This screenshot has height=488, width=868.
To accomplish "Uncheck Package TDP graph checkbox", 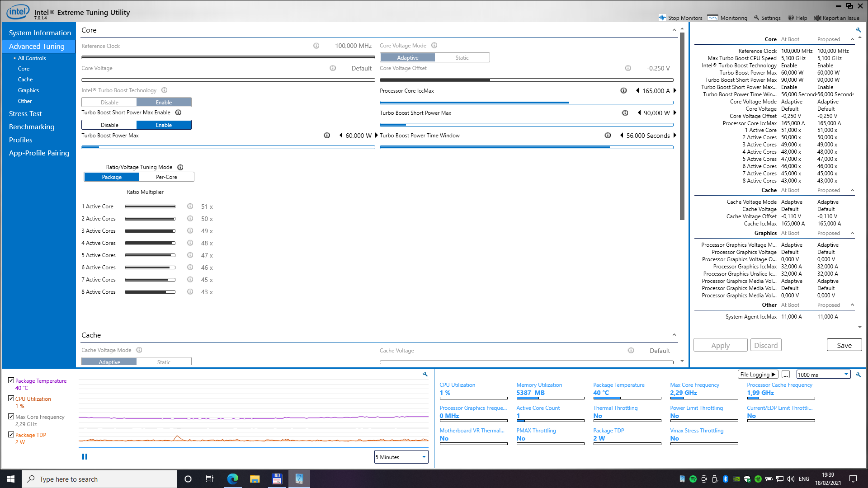I will tap(11, 435).
